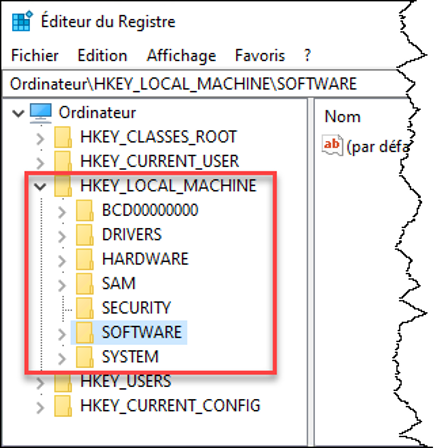Click the HKEY_CURRENT_USER folder icon
The image size is (437, 448).
pyautogui.click(x=63, y=161)
